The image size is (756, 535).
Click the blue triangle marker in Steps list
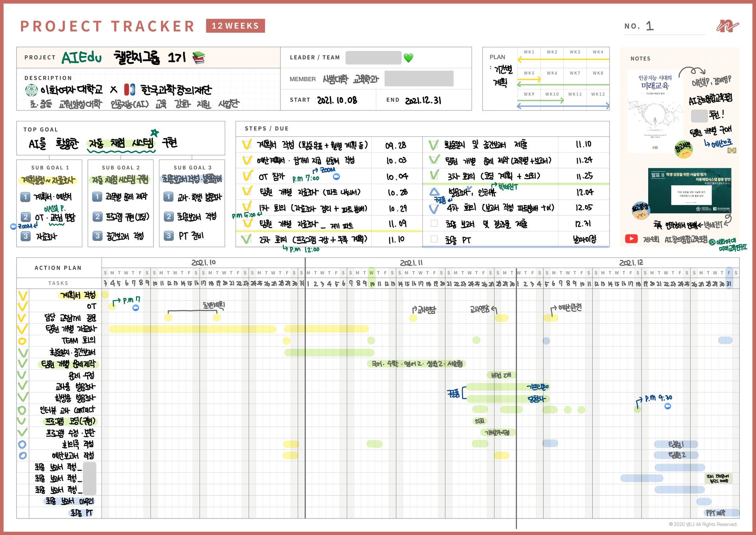(434, 192)
